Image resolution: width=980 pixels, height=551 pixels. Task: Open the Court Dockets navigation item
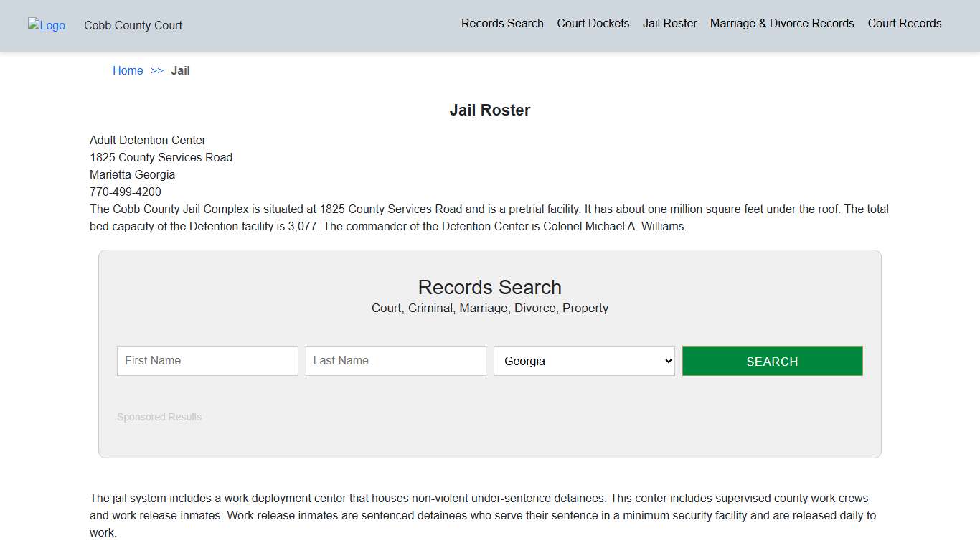(x=593, y=23)
